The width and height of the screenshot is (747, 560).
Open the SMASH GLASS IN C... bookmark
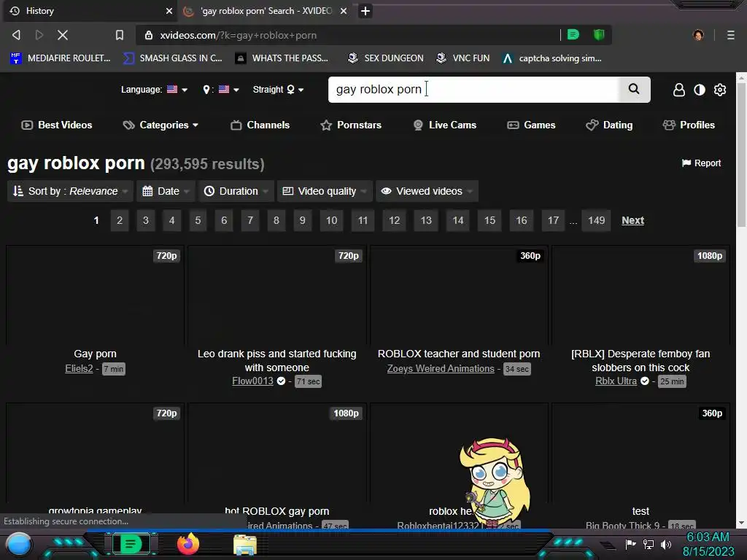click(x=172, y=58)
